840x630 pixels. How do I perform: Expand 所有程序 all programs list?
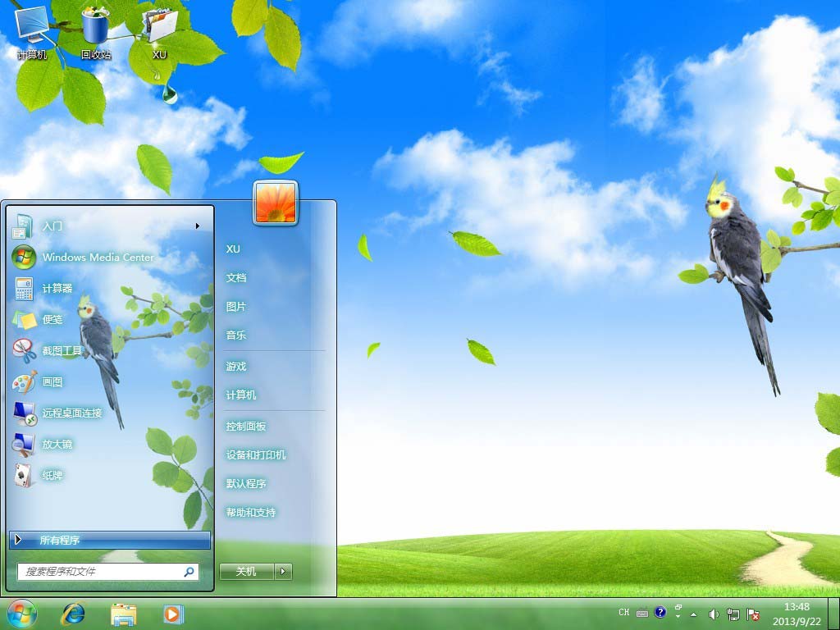pyautogui.click(x=109, y=540)
